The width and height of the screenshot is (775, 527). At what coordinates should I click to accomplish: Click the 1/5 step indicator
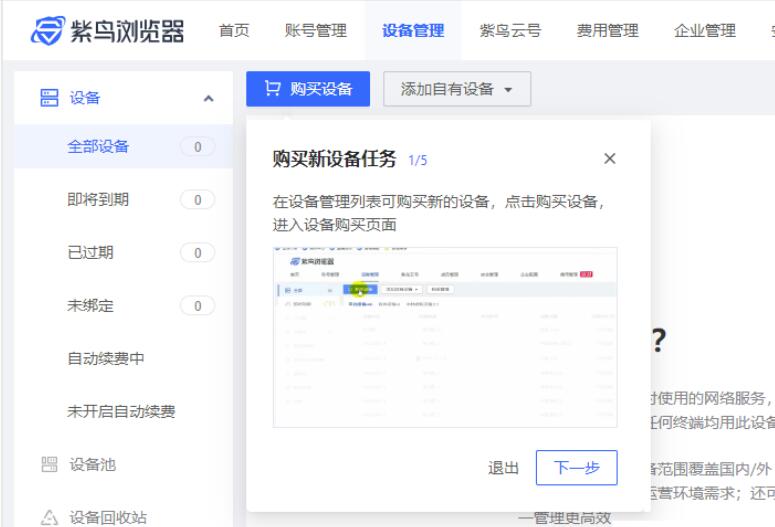point(418,160)
